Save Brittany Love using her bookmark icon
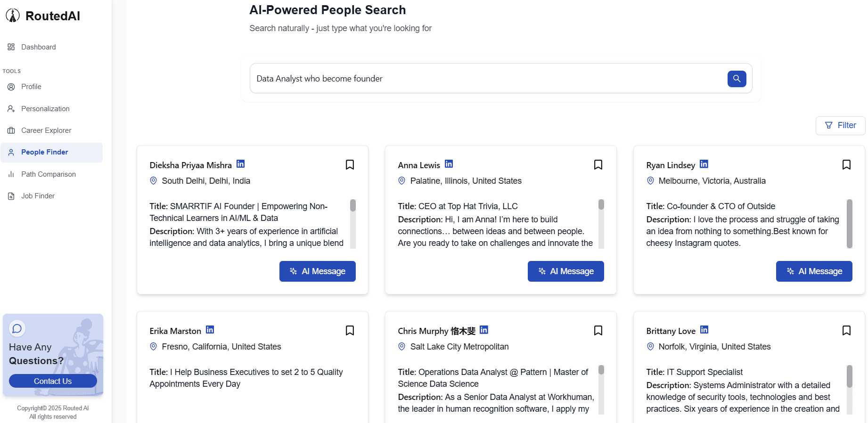868x423 pixels. tap(846, 331)
